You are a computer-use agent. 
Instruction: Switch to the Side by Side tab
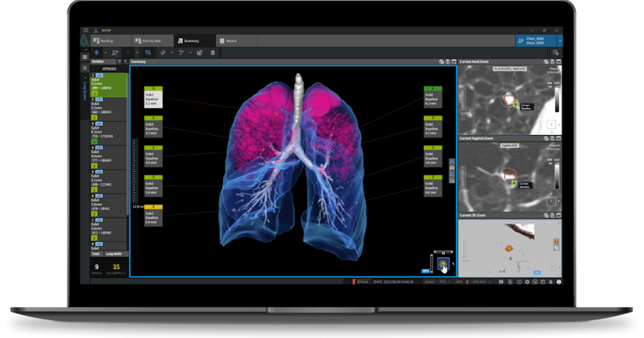click(x=148, y=40)
